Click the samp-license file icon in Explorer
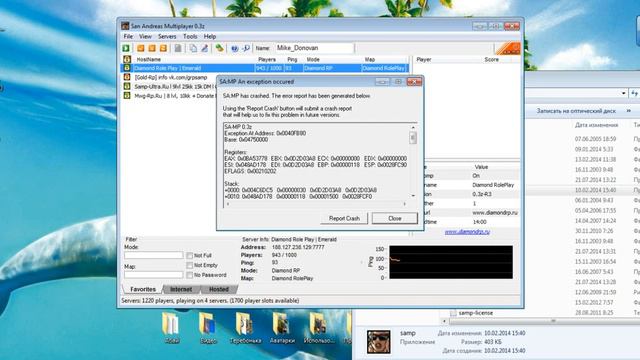Screen dimensions: 640x360 click(x=453, y=313)
